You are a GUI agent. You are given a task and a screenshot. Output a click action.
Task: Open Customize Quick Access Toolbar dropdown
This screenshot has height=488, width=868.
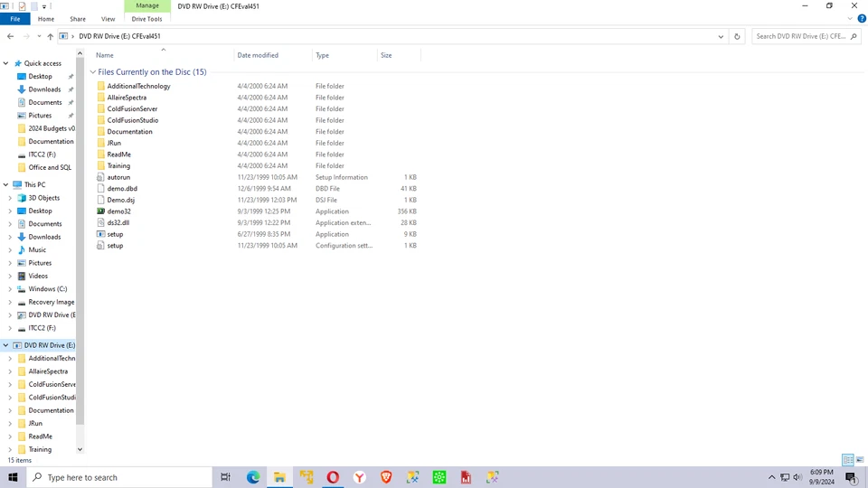[43, 6]
